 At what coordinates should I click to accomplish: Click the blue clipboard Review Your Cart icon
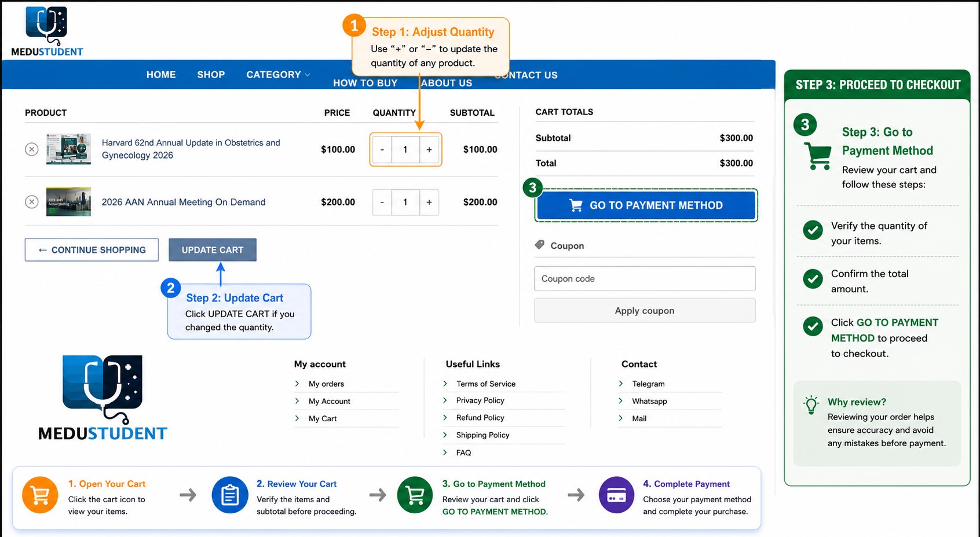coord(230,495)
